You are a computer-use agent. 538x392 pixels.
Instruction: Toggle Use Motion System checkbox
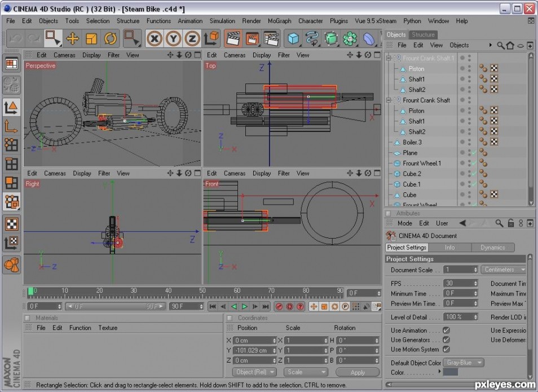(446, 349)
